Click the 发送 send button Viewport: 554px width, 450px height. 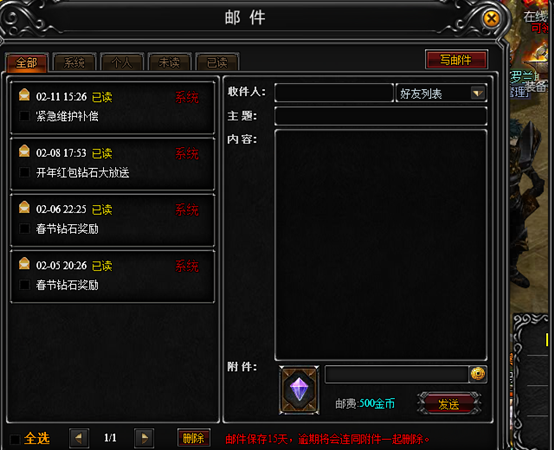(449, 404)
